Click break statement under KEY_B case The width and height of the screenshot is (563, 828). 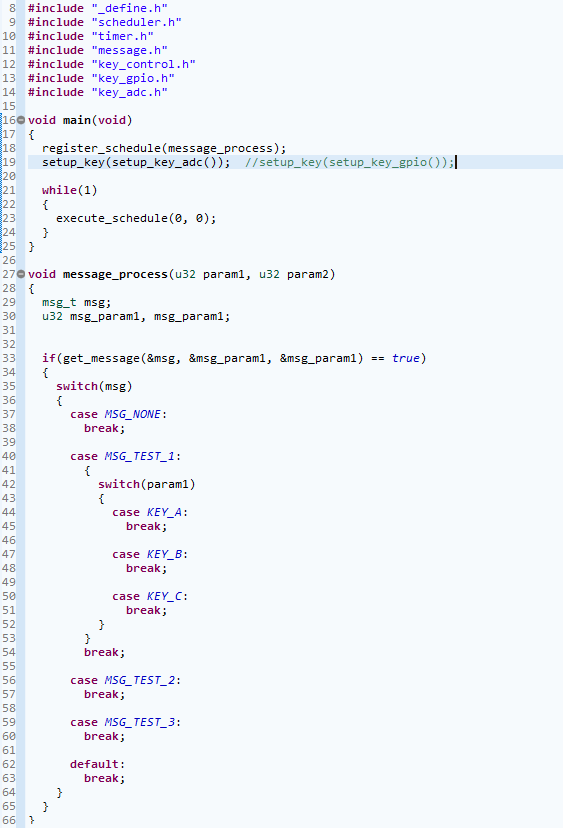146,568
